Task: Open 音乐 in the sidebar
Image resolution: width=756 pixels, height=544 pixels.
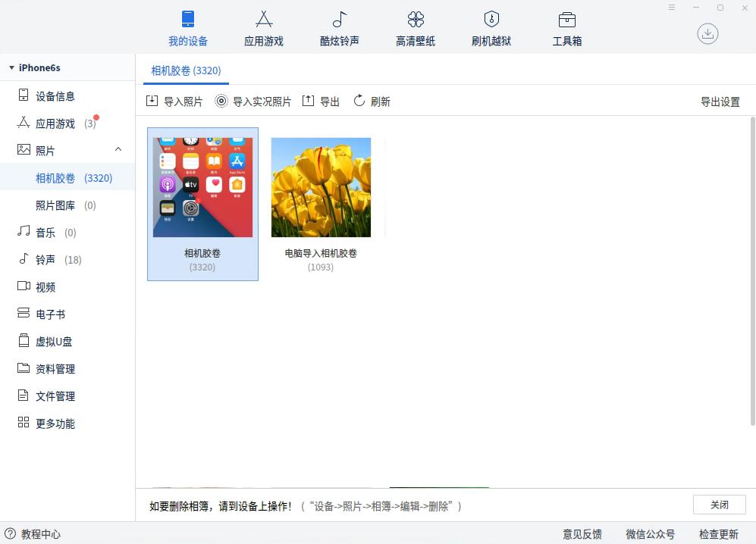Action: click(45, 233)
